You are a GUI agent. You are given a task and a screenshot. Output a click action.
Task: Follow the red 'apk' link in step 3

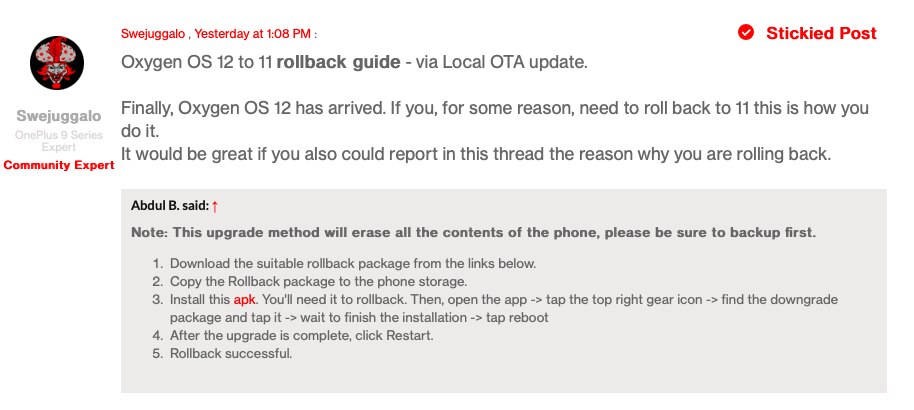point(245,299)
